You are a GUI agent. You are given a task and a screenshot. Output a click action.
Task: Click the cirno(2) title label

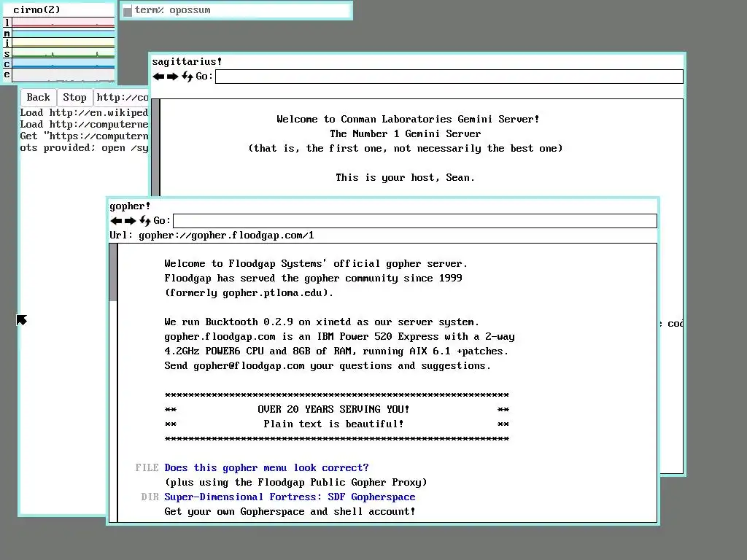(36, 9)
